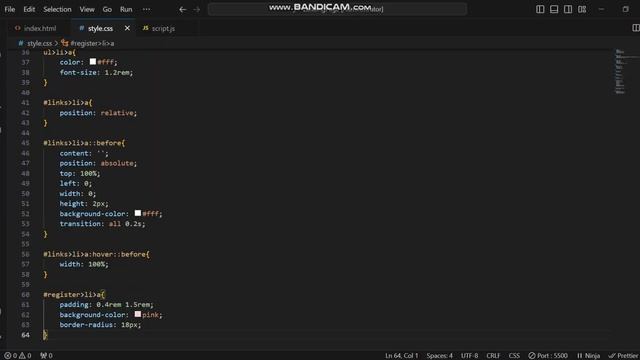640x360 pixels.
Task: Click the 'transition: all 0.2s;' line
Action: pyautogui.click(x=102, y=224)
